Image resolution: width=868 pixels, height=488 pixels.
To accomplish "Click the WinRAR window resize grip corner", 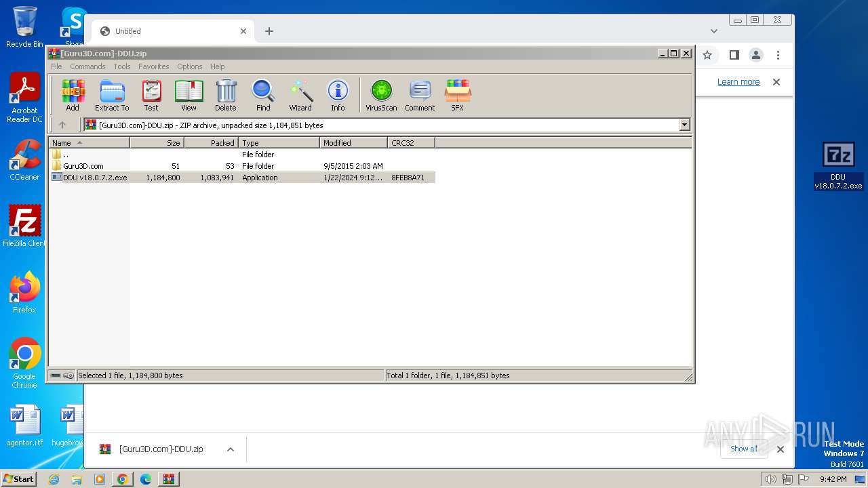I will pyautogui.click(x=688, y=377).
